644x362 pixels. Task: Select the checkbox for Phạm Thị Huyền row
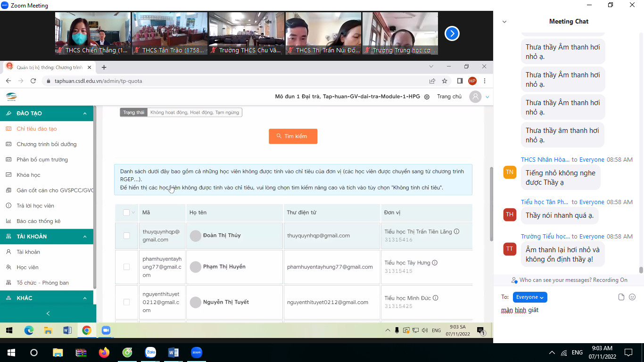(126, 267)
